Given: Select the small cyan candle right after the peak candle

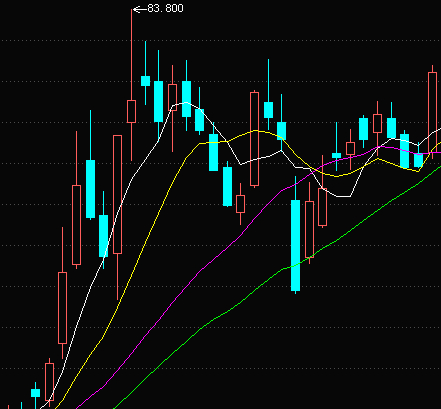Looking at the screenshot, I should 145,81.
